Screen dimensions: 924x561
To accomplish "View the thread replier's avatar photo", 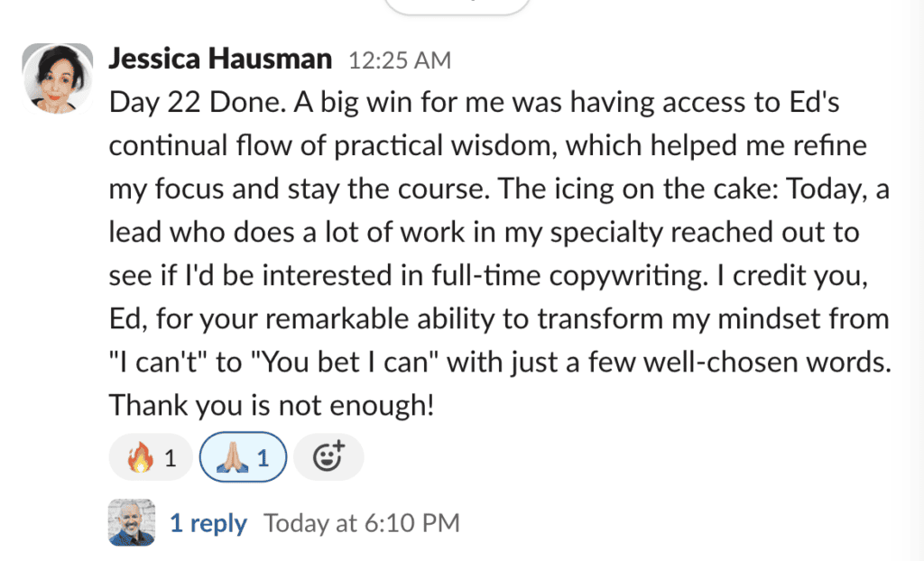I will coord(132,523).
